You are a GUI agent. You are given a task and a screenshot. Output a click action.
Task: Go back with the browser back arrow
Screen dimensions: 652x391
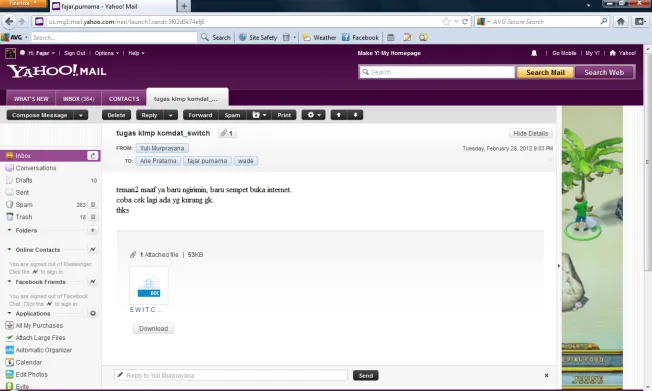[x=9, y=22]
